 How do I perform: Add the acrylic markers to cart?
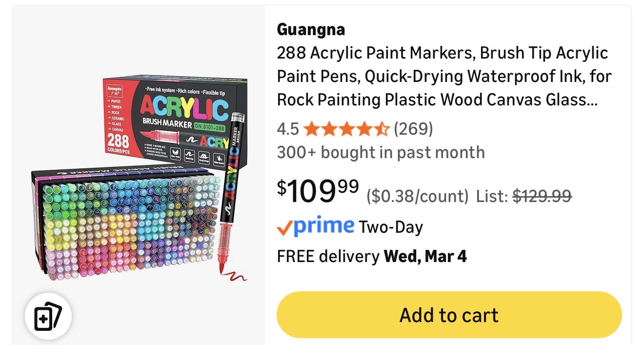pyautogui.click(x=449, y=315)
